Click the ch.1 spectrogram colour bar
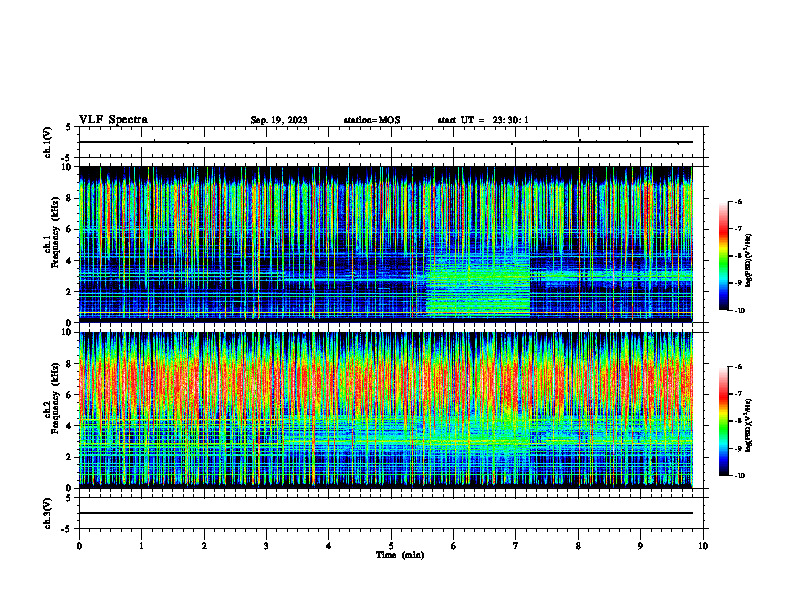This screenshot has height=612, width=792. coord(723,256)
